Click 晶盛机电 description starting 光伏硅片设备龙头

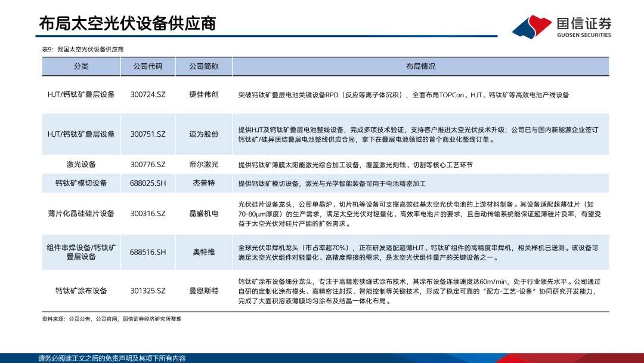(419, 214)
